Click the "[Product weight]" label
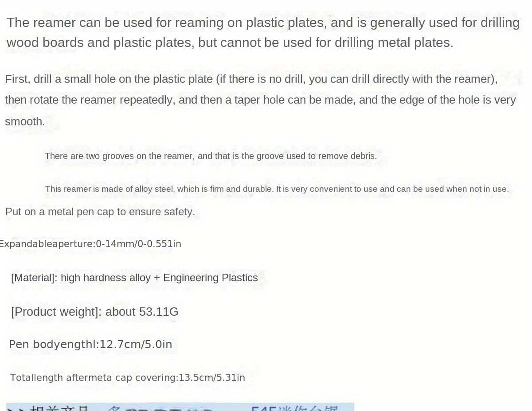The width and height of the screenshot is (532, 411). pos(54,312)
